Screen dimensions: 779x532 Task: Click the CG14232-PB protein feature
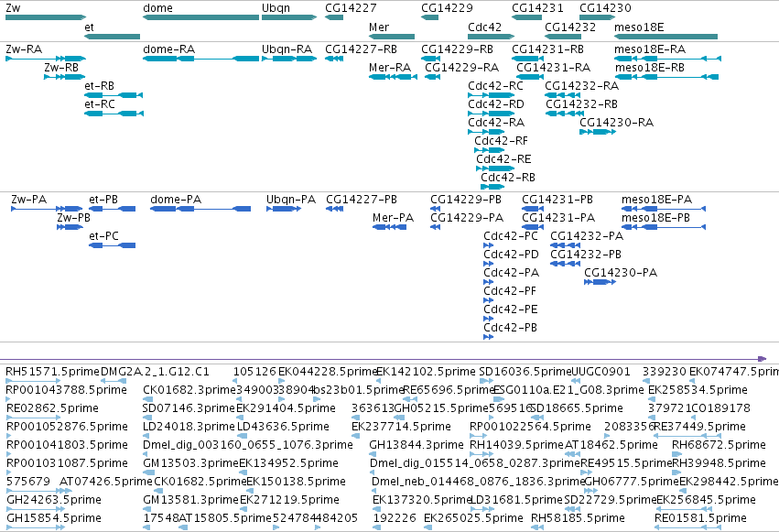(566, 264)
